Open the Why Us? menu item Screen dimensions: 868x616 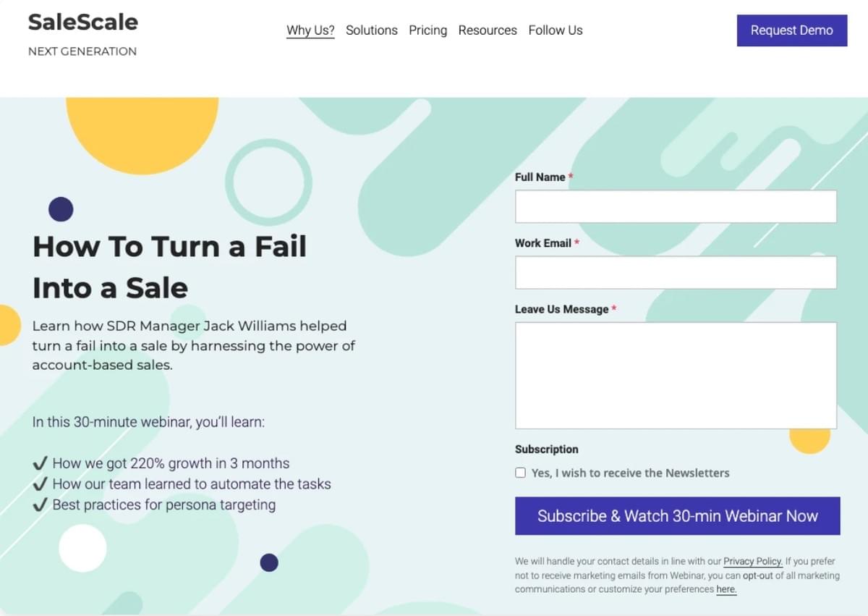[x=310, y=30]
